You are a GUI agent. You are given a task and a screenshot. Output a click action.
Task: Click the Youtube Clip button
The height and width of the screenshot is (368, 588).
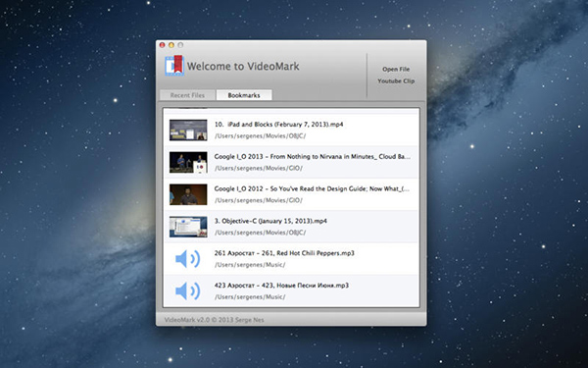point(396,81)
